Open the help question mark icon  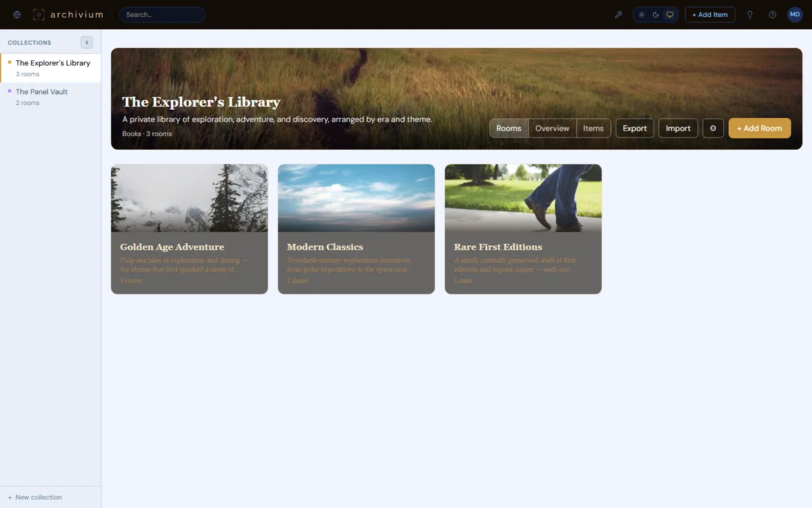772,15
